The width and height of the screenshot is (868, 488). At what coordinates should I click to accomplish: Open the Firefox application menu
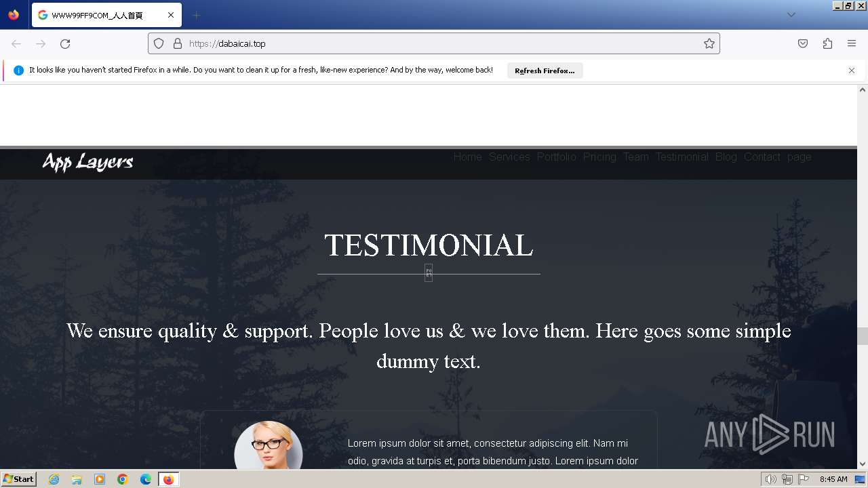coord(852,43)
